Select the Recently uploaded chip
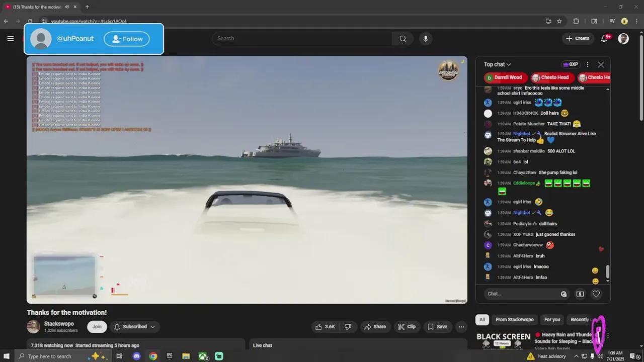 coord(580,320)
